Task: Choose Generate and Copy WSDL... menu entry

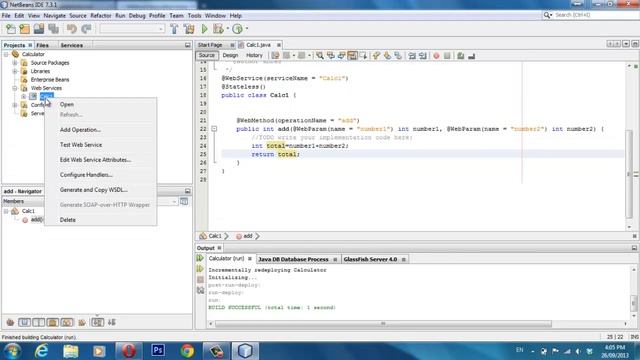Action: coord(100,190)
